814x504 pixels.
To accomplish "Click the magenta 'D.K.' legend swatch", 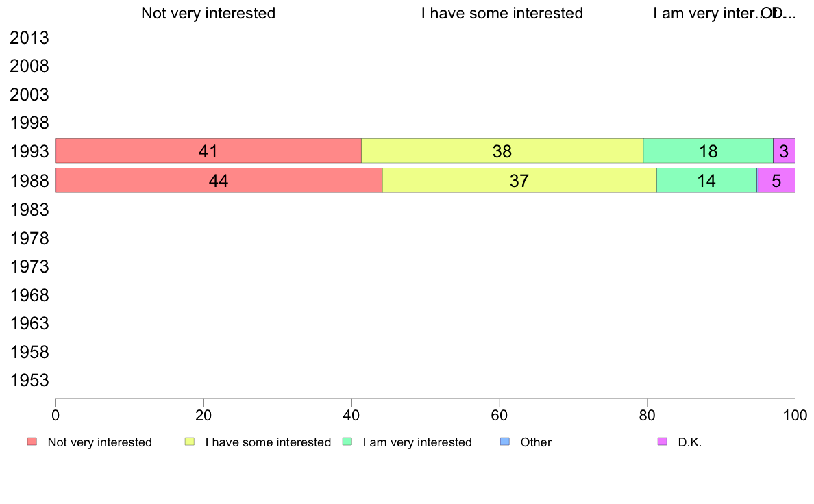I will click(x=662, y=442).
